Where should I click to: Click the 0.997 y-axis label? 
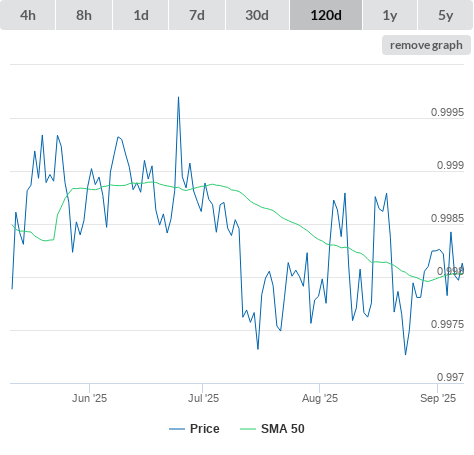click(x=450, y=377)
